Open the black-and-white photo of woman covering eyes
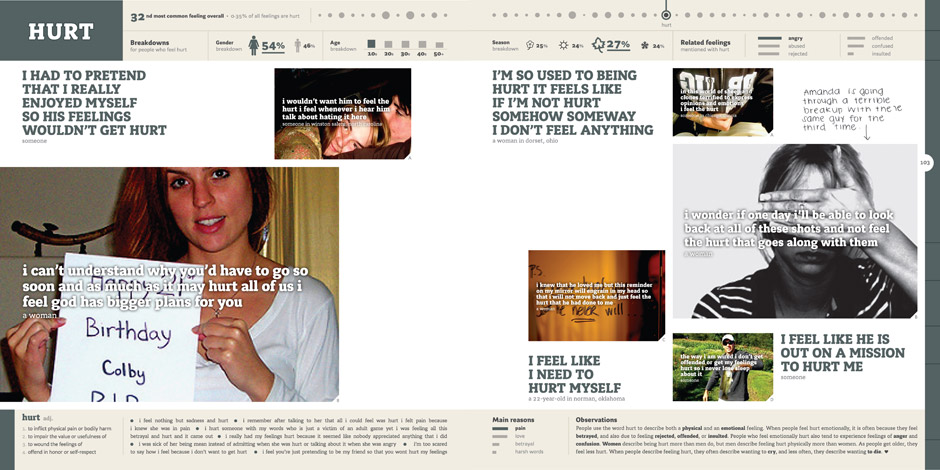This screenshot has height=470, width=940. pyautogui.click(x=795, y=231)
